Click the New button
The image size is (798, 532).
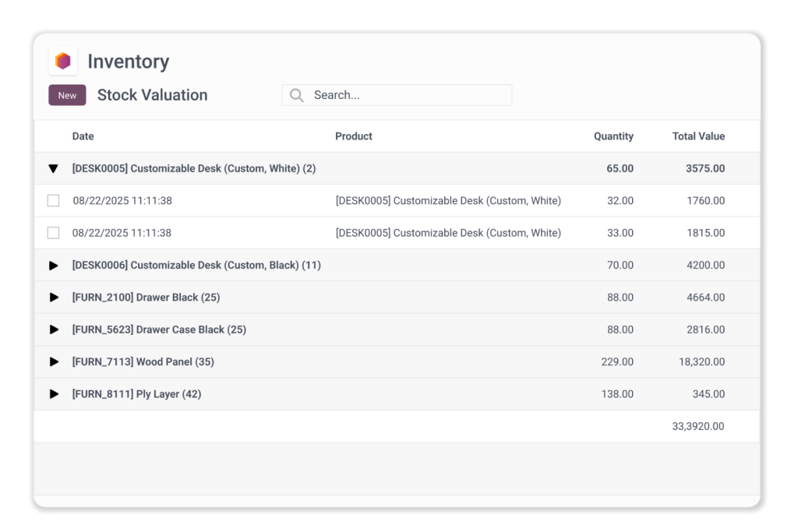tap(67, 95)
